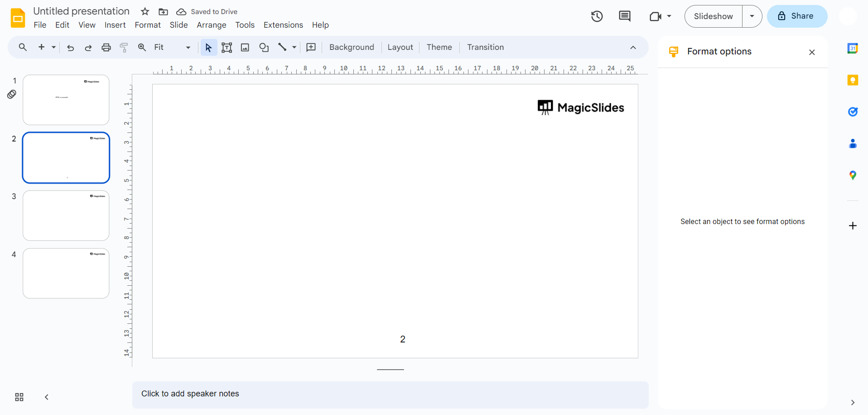Open the View menu

tap(87, 25)
